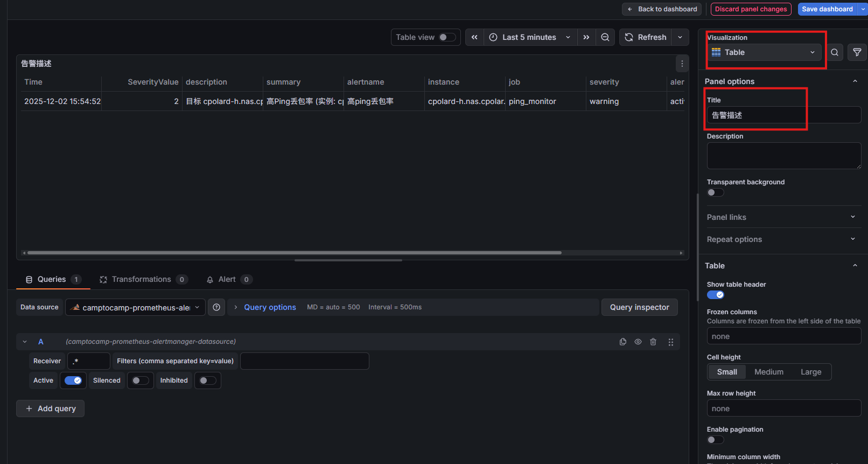Duplicate query A with the copy icon
Screen dimensions: 868x464
tap(623, 342)
